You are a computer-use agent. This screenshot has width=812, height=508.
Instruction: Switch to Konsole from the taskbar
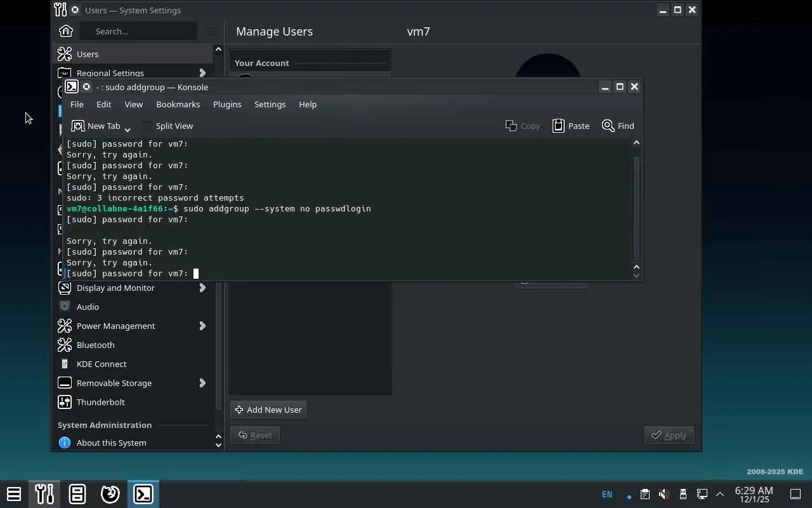click(x=143, y=494)
